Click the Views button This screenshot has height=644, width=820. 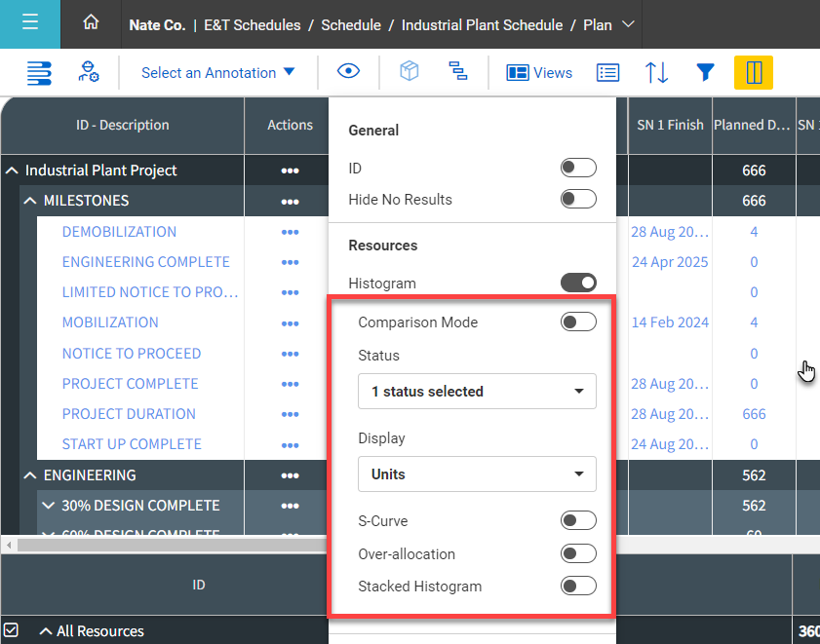(x=538, y=72)
